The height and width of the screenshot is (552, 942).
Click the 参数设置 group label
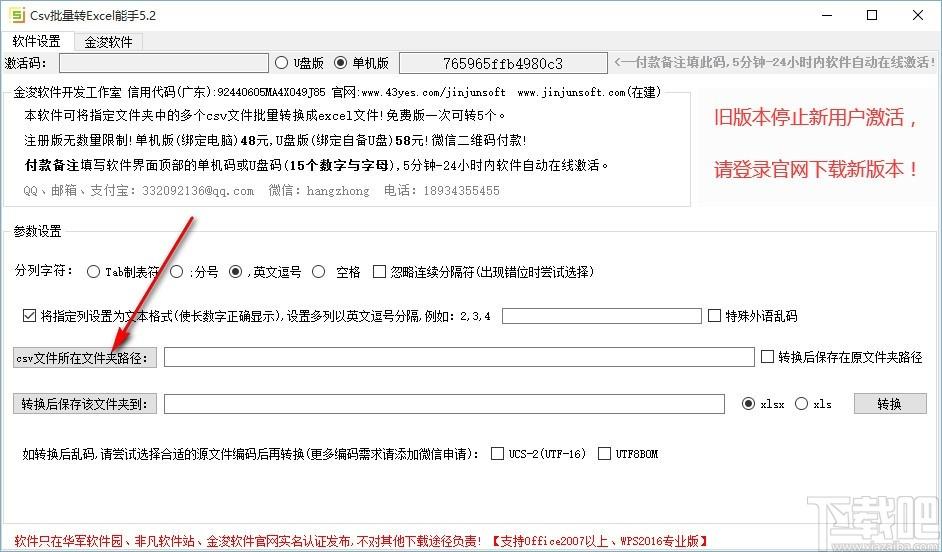pos(38,231)
